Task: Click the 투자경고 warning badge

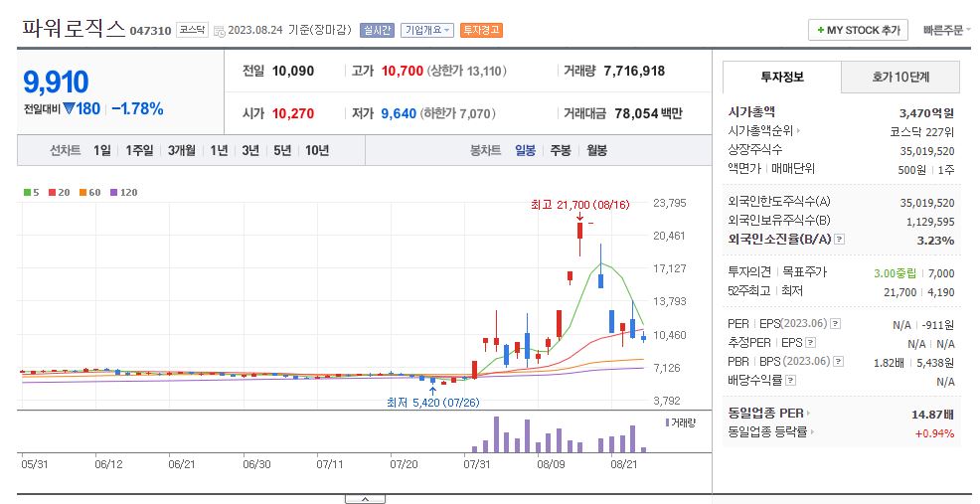Action: coord(481,30)
